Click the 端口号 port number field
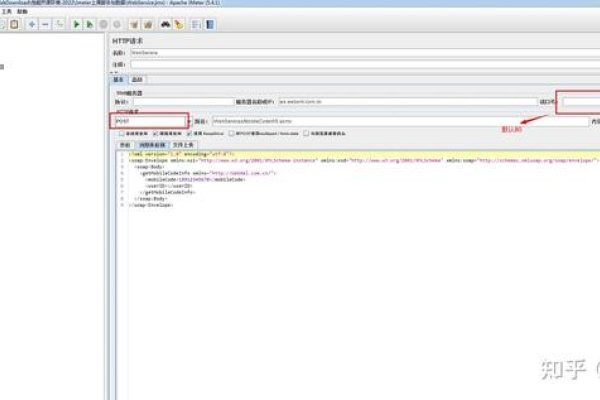The width and height of the screenshot is (600, 400). (x=581, y=102)
